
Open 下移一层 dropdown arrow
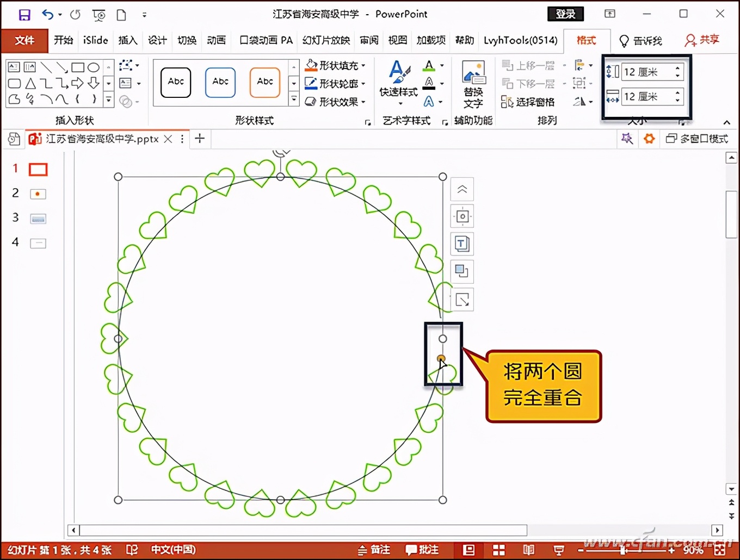click(x=564, y=83)
